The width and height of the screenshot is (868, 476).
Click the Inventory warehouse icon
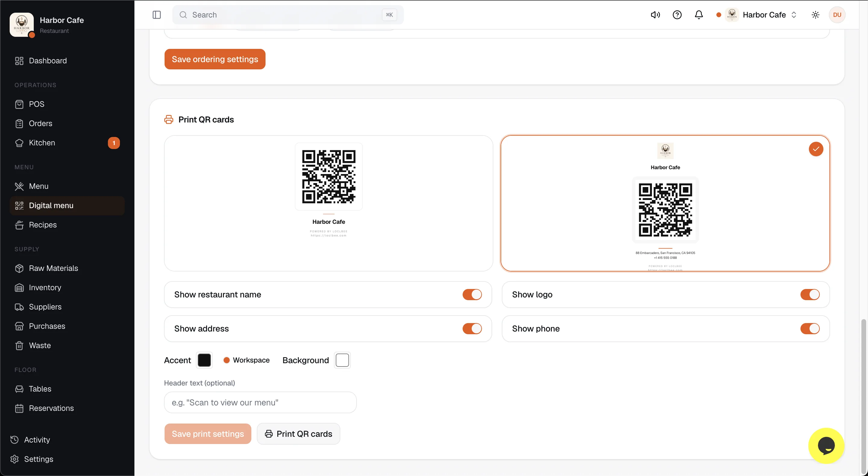point(19,287)
